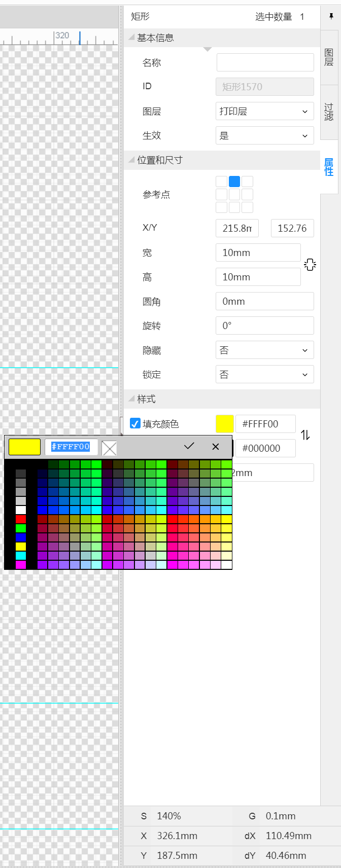
Task: Click the 圆角 input field
Action: (x=264, y=302)
